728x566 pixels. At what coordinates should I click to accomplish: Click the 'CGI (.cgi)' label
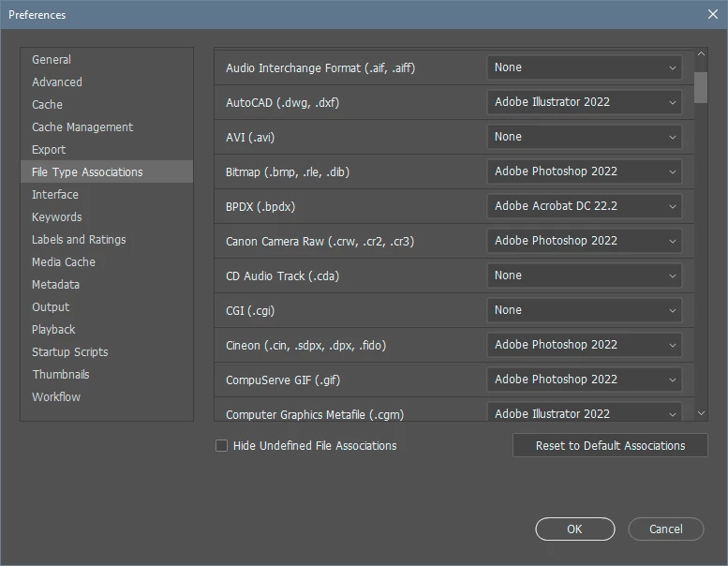[250, 310]
